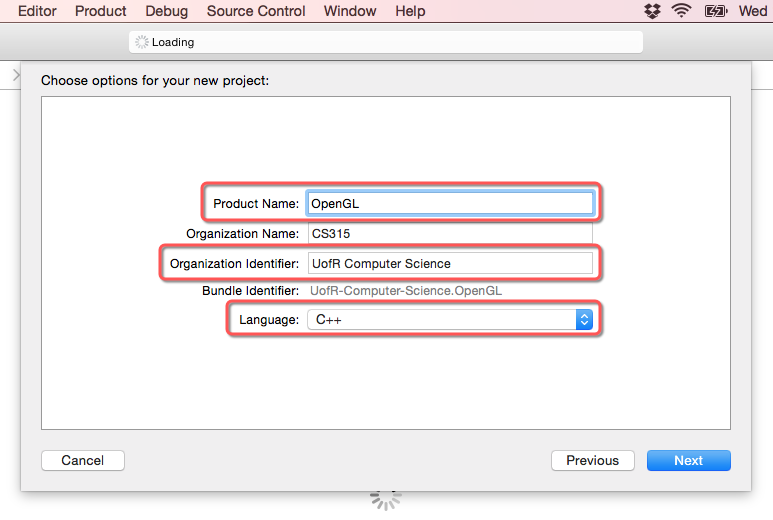Open the Window menu

(350, 11)
